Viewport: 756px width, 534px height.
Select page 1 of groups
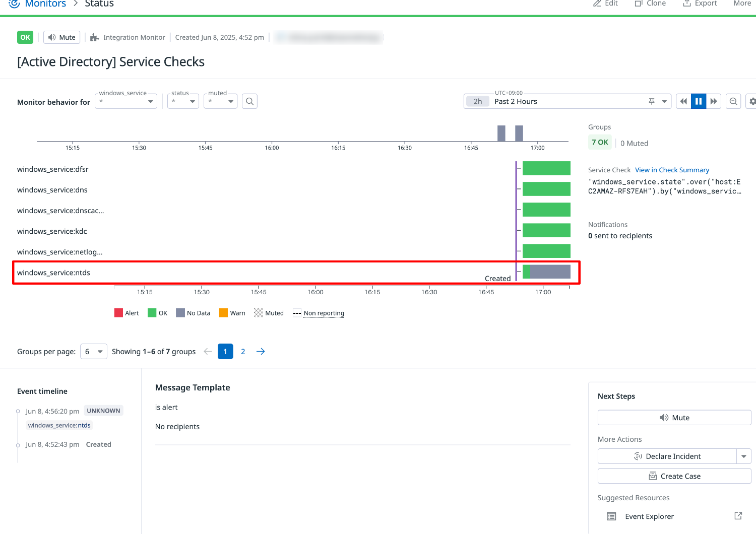(225, 351)
